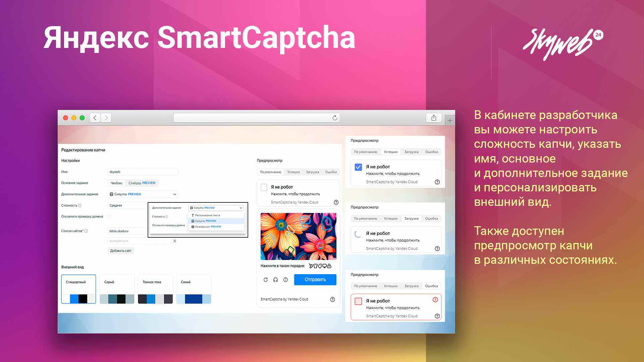The height and width of the screenshot is (362, 644).
Task: Submit the captcha with Отправить
Action: coord(315,280)
